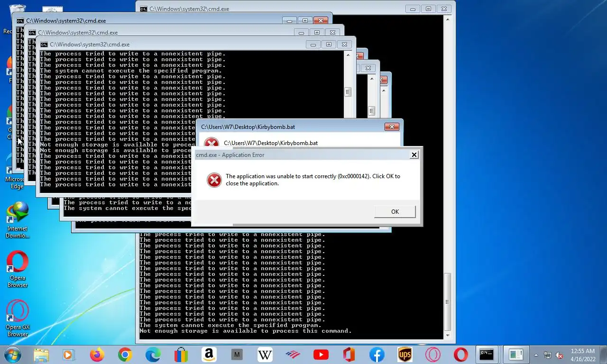Screen dimensions: 607x364
Task: Click scrollbar thumb of the rearmost cmd window
Action: point(448,302)
